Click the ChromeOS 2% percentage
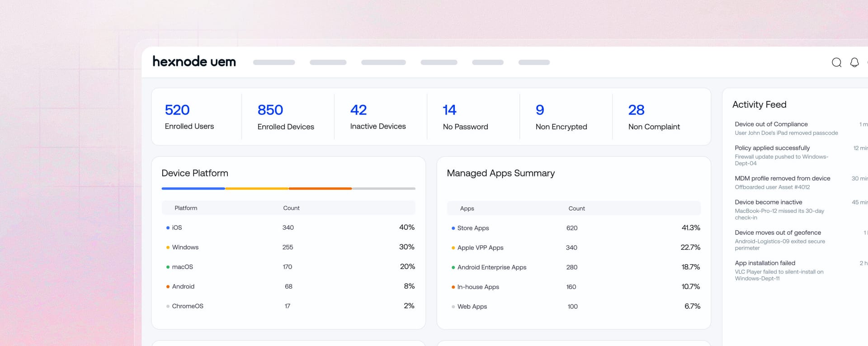This screenshot has height=346, width=868. [409, 306]
